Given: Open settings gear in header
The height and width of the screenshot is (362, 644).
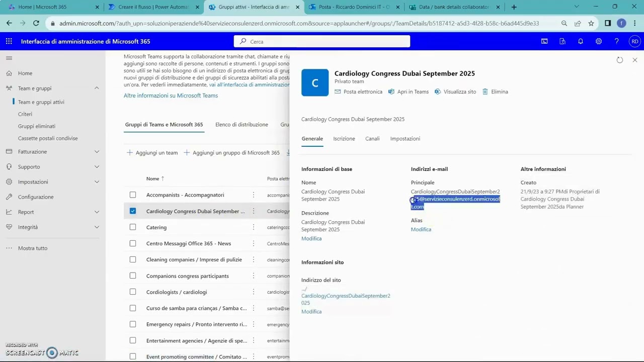Looking at the screenshot, I should click(x=599, y=41).
